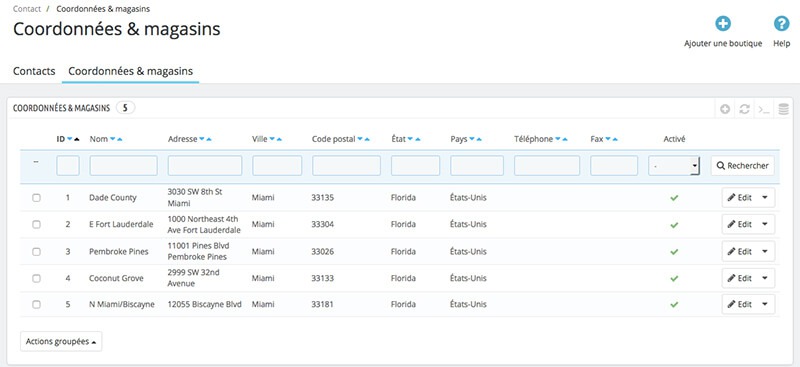Refresh the list with the refresh icon
Viewport: 800px width, 367px height.
coord(744,109)
